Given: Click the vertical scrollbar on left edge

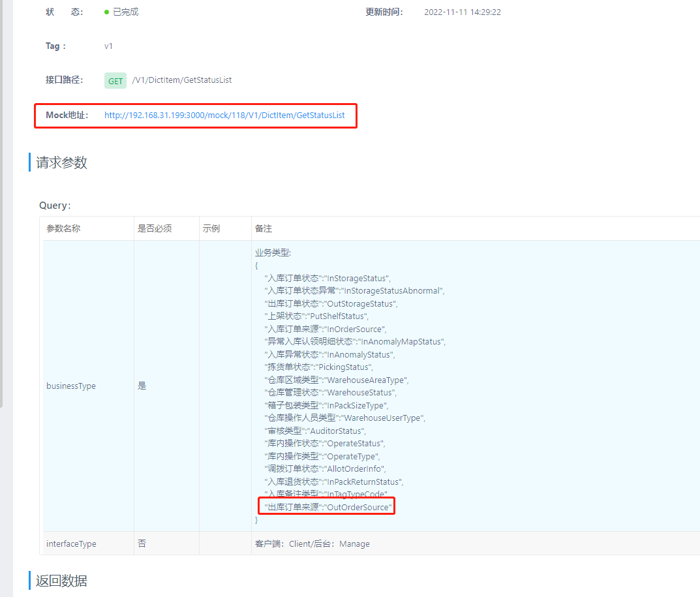Looking at the screenshot, I should (x=1, y=196).
